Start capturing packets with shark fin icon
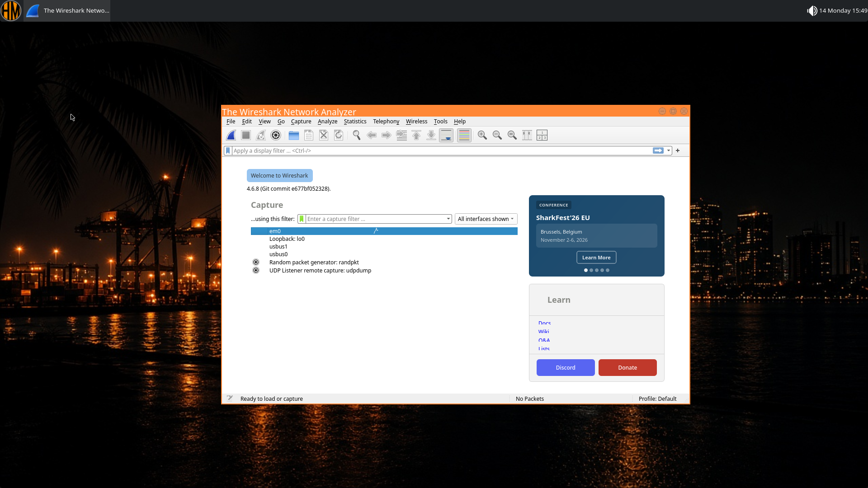The image size is (868, 488). 231,135
